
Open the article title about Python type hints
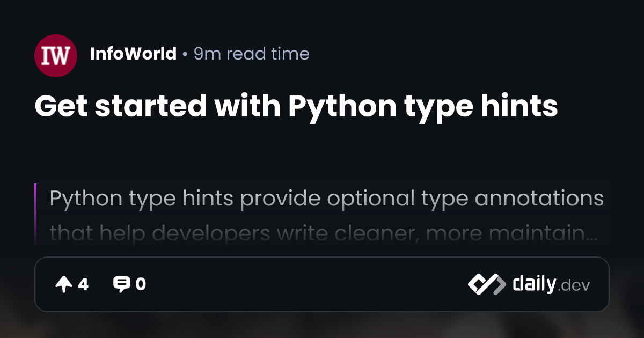[x=296, y=106]
